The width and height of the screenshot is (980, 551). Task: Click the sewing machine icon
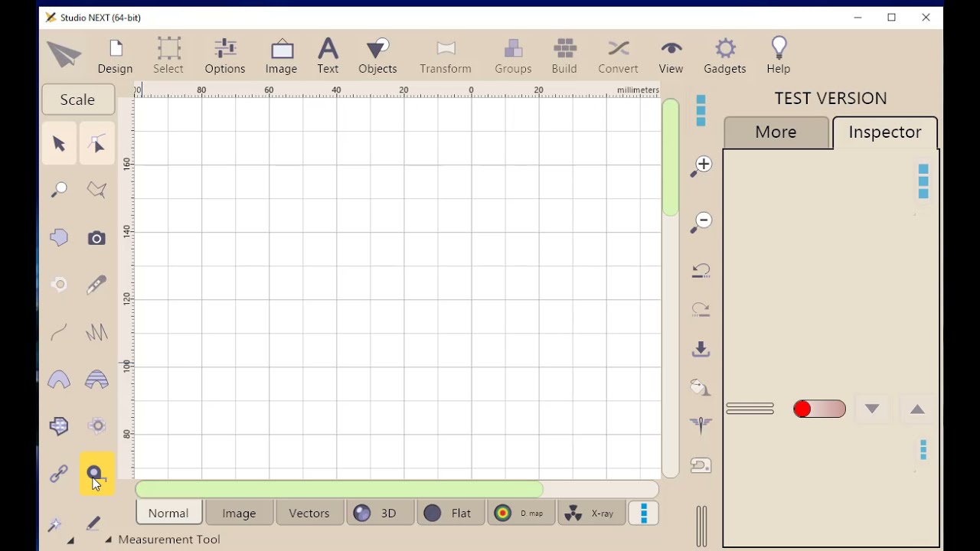[x=701, y=465]
